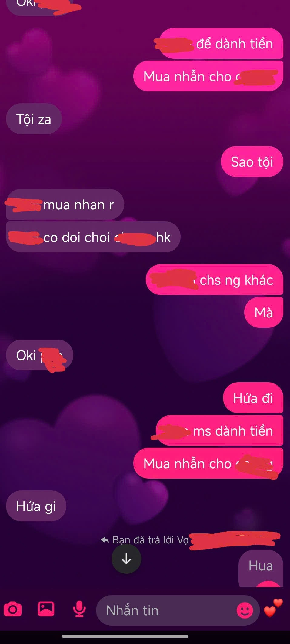The height and width of the screenshot is (644, 290).
Task: Tap the 'Mà' message bubble
Action: pos(264,312)
